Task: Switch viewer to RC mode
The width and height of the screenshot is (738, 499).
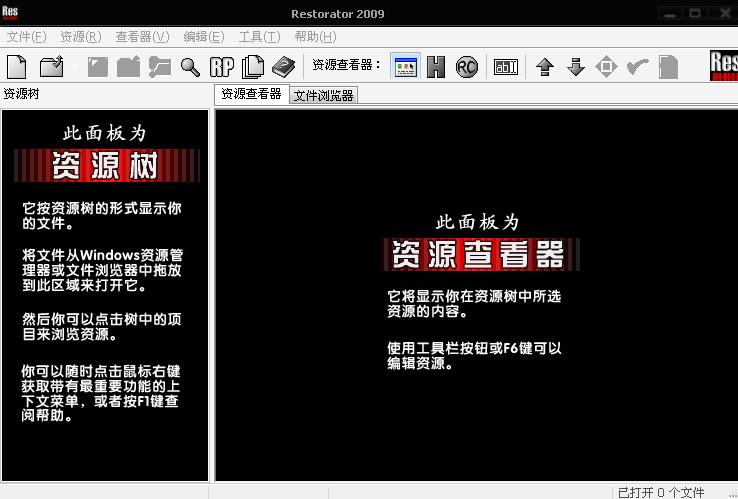Action: [x=466, y=67]
